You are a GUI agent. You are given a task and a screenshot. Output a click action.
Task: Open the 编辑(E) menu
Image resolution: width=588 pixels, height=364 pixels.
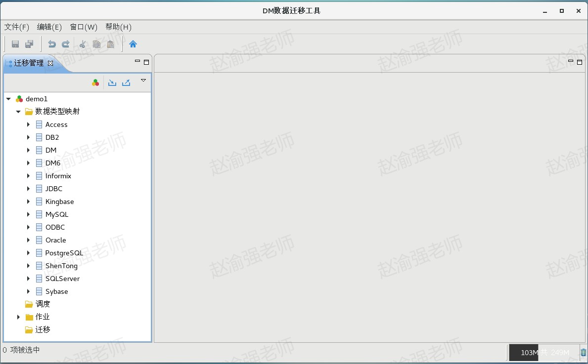tap(49, 27)
